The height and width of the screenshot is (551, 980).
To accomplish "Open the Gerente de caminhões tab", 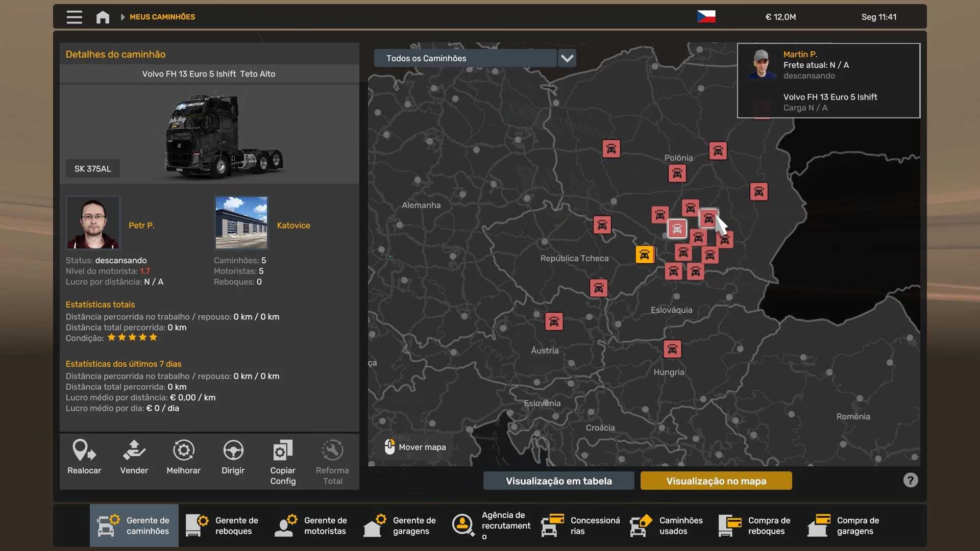I will 133,525.
